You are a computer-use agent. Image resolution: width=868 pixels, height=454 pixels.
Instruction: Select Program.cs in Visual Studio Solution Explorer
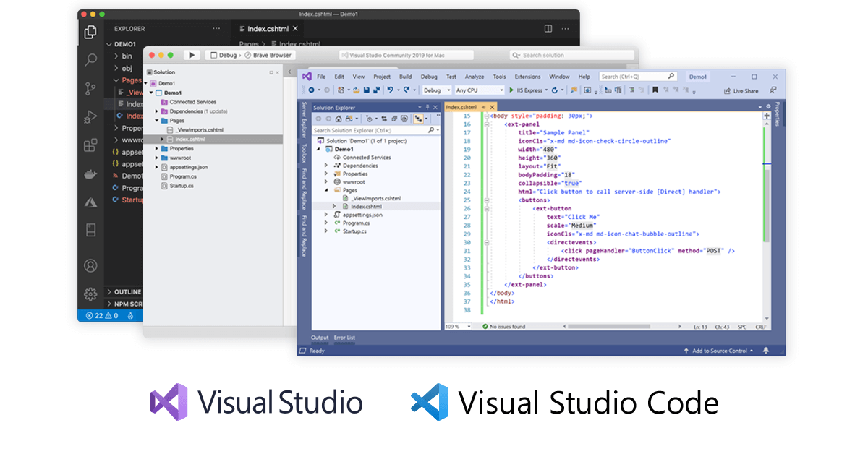(356, 223)
